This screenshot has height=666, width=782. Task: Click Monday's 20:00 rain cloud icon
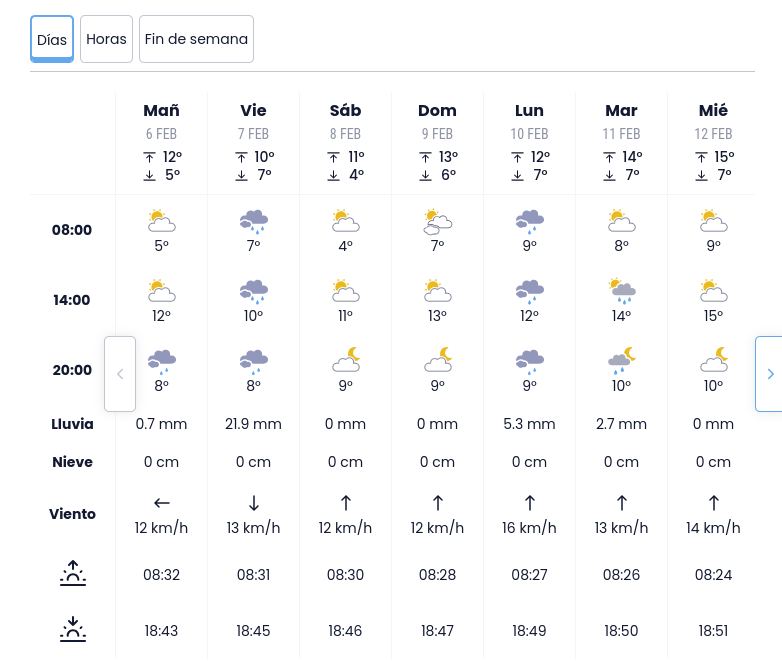tap(529, 359)
